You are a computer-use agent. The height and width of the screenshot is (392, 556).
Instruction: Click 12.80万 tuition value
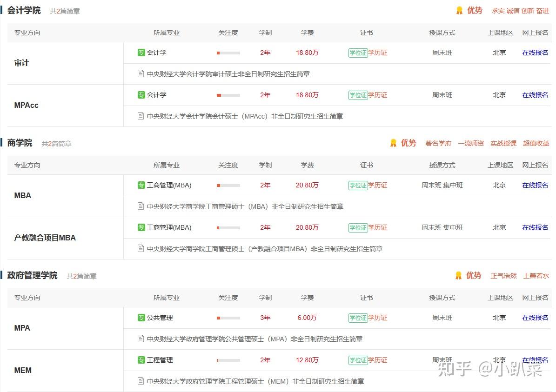coord(307,360)
